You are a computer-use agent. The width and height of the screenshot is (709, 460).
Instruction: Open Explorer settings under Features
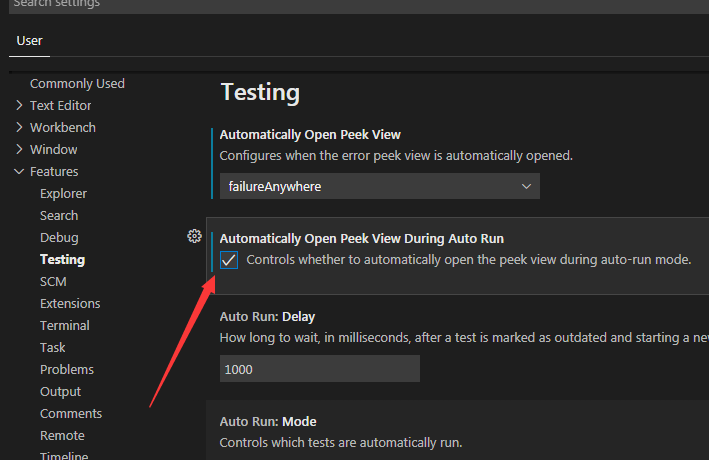point(63,193)
